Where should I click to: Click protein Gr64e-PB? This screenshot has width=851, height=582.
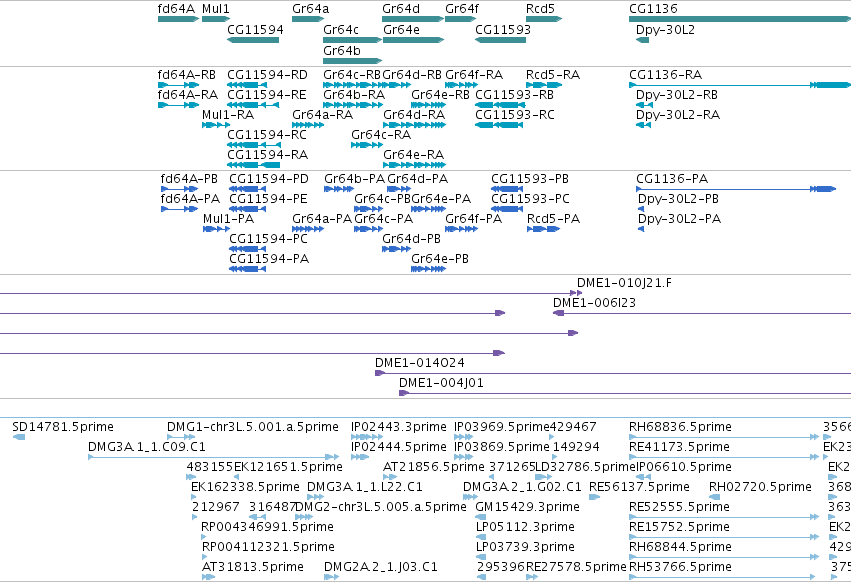coord(428,269)
